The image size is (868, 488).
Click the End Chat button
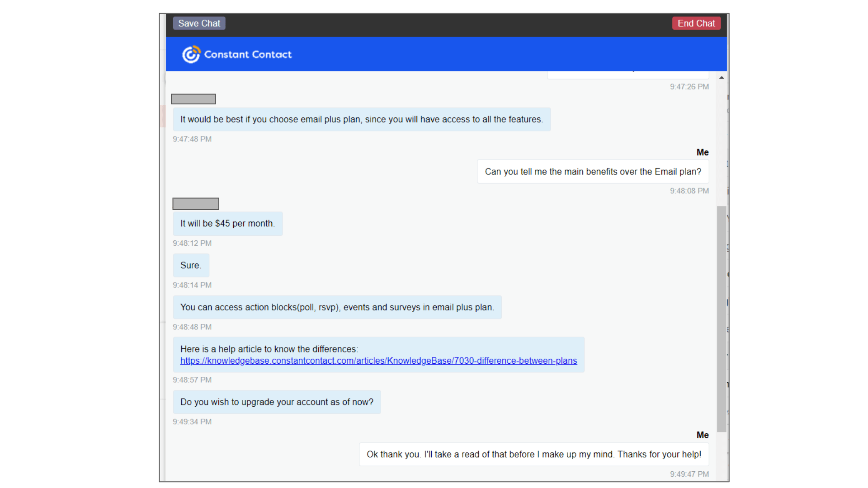pos(696,23)
